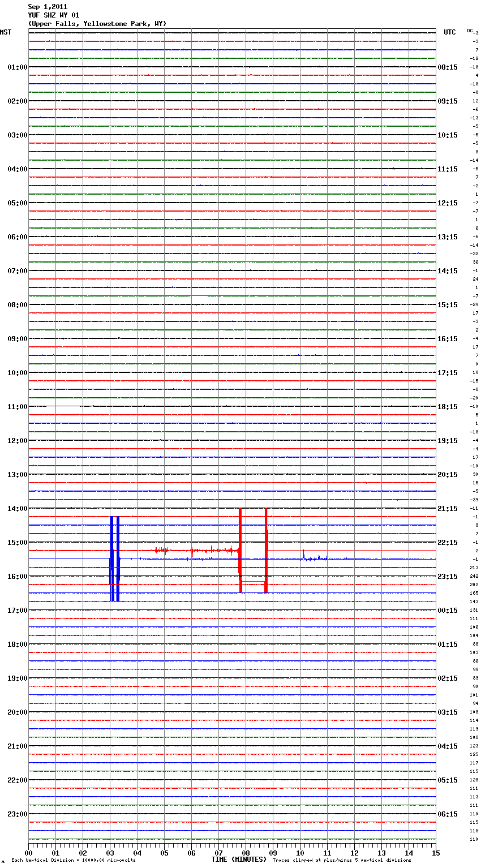This screenshot has width=481, height=868.
Task: Click the DC offset value '-39'
Action: [475, 500]
